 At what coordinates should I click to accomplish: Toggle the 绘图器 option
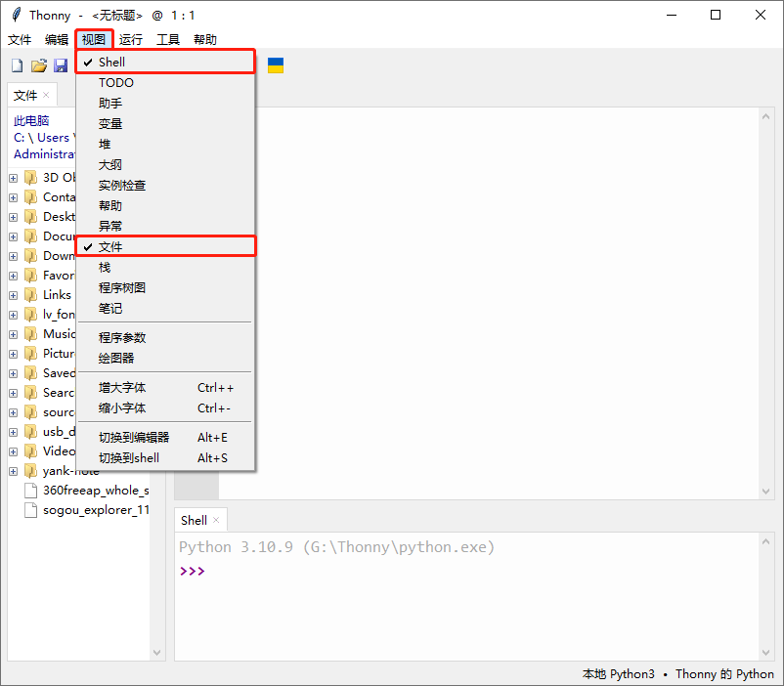pyautogui.click(x=165, y=358)
